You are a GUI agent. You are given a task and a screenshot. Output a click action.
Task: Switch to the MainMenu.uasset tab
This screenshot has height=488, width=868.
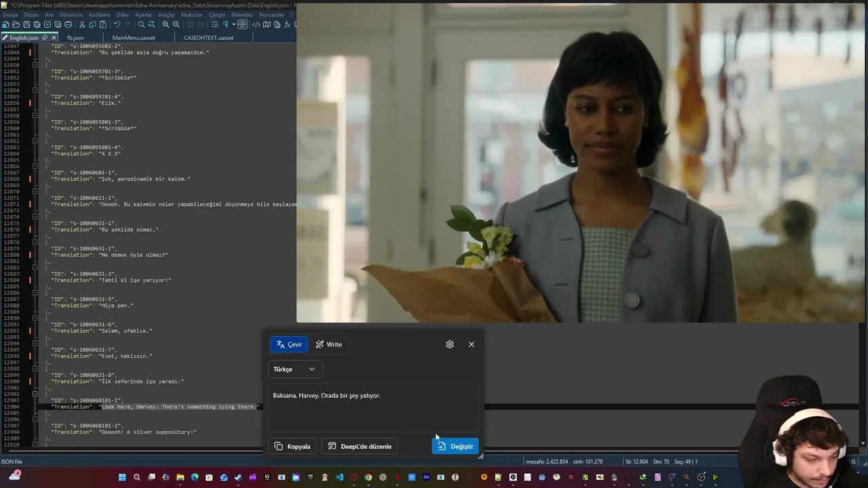pyautogui.click(x=134, y=38)
